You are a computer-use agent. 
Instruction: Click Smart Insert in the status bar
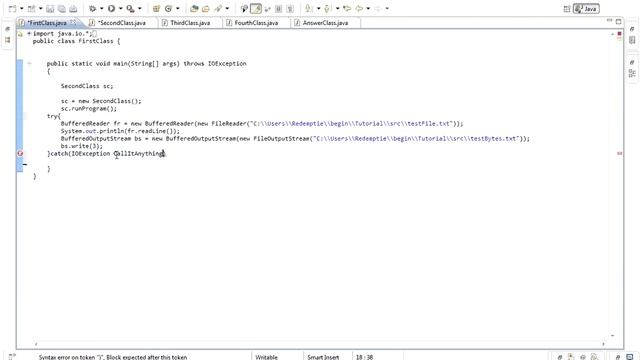(x=323, y=357)
